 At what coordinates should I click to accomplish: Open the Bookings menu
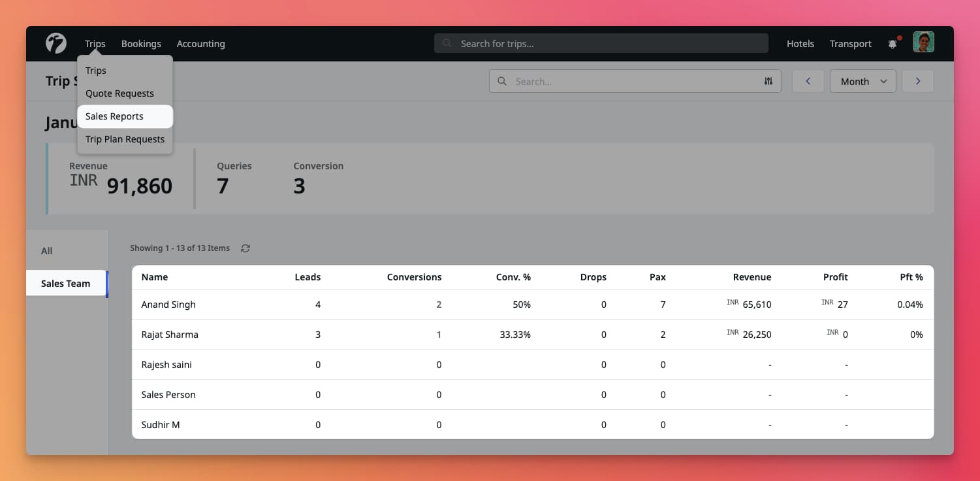141,43
